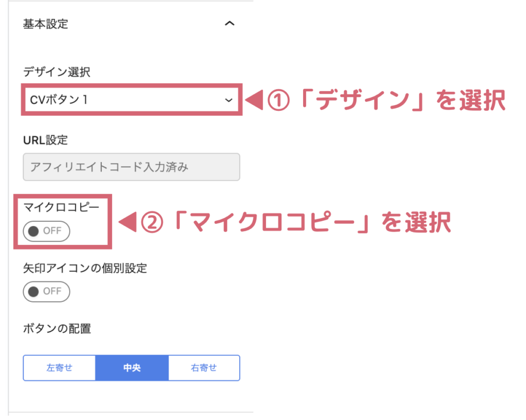
Task: Click the red arrow pointing at design dropdown
Action: (x=254, y=101)
